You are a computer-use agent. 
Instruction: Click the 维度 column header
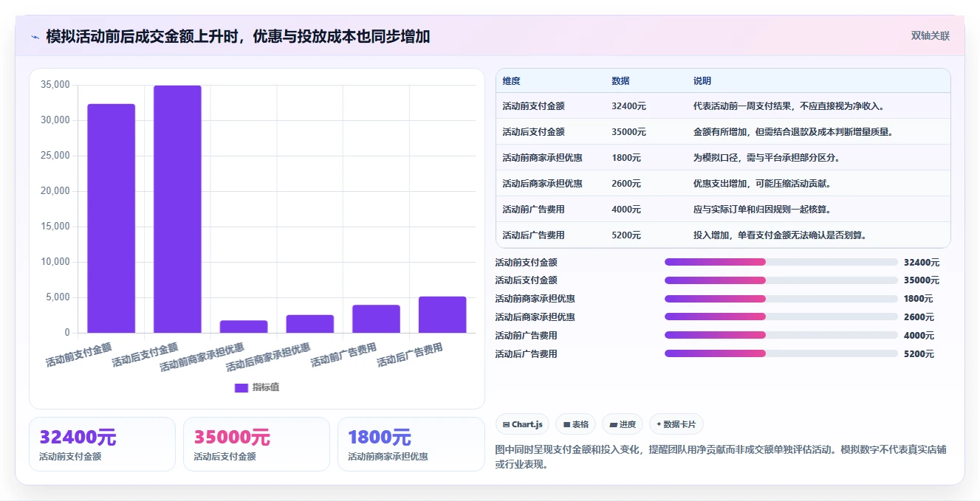(x=512, y=81)
